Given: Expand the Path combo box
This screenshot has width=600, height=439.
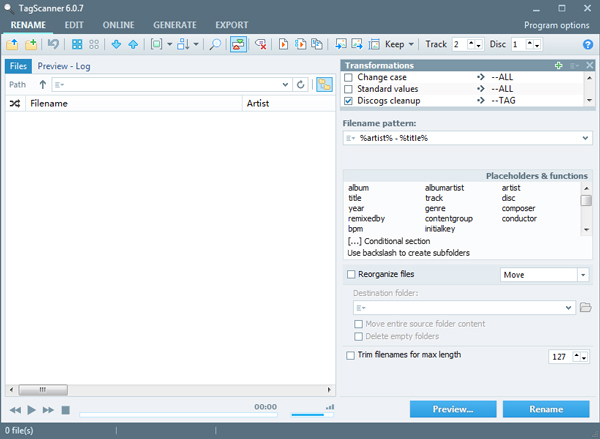Looking at the screenshot, I should tap(285, 85).
